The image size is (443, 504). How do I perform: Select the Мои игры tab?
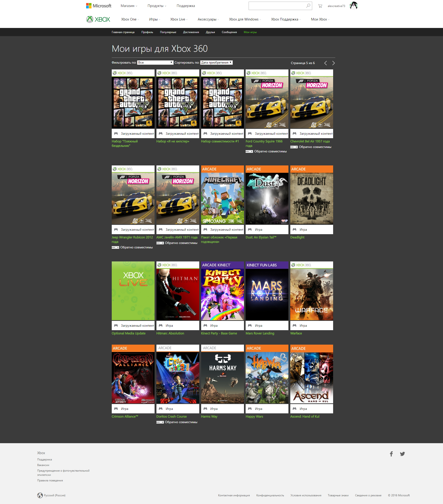point(250,32)
